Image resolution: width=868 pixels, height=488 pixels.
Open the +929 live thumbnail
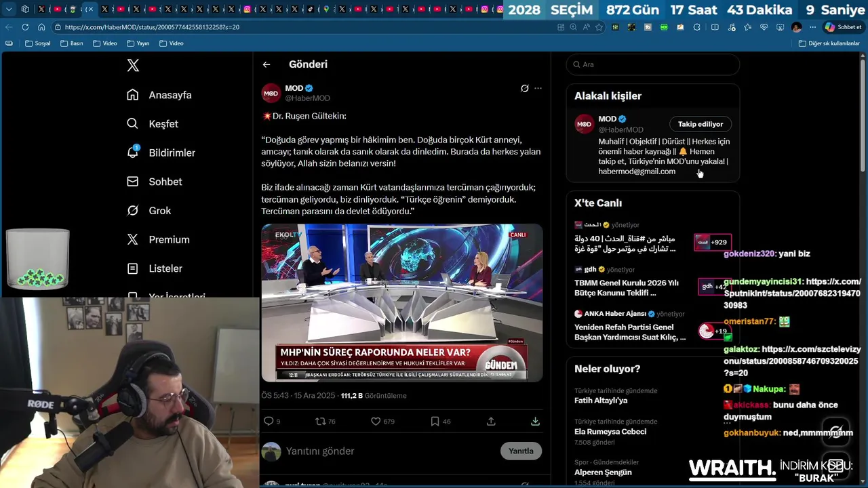pos(712,242)
